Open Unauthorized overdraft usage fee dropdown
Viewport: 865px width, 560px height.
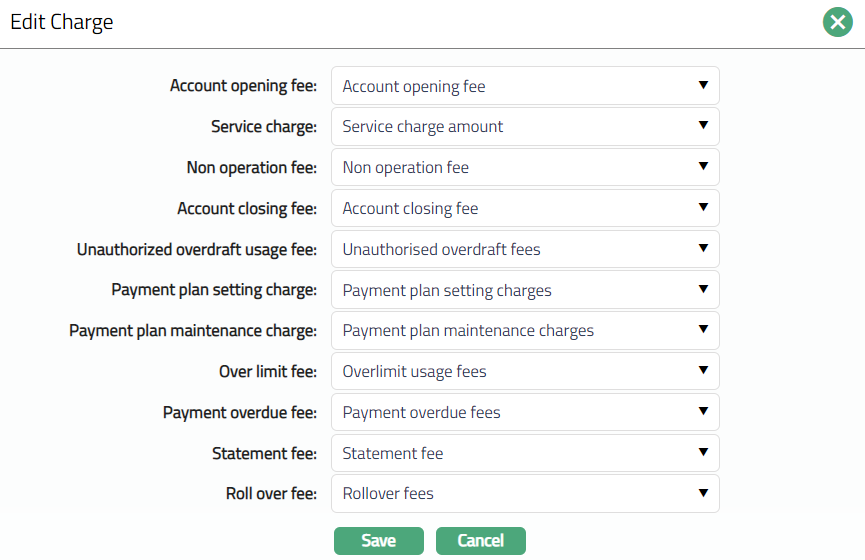pyautogui.click(x=525, y=249)
